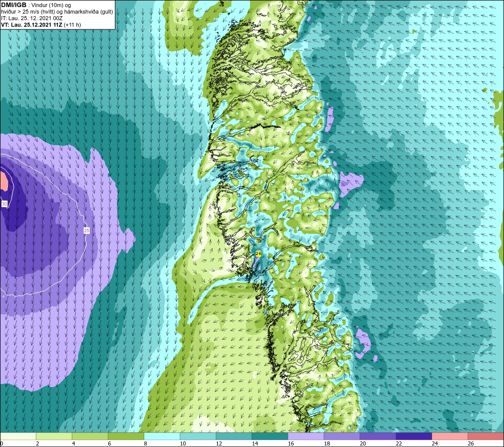Click the DMI/IGB title text
This screenshot has width=504, height=447.
tap(14, 5)
